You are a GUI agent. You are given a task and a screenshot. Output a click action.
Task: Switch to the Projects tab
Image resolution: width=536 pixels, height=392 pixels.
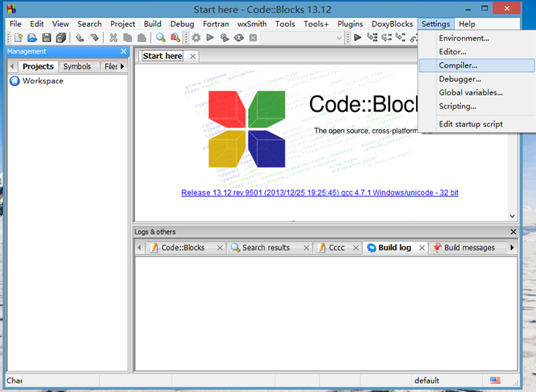click(x=38, y=66)
